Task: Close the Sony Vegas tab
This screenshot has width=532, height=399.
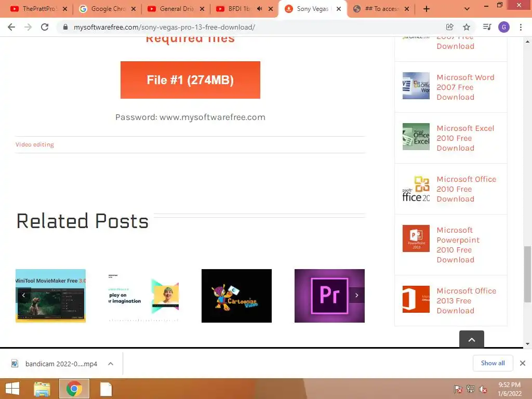Action: [x=339, y=9]
